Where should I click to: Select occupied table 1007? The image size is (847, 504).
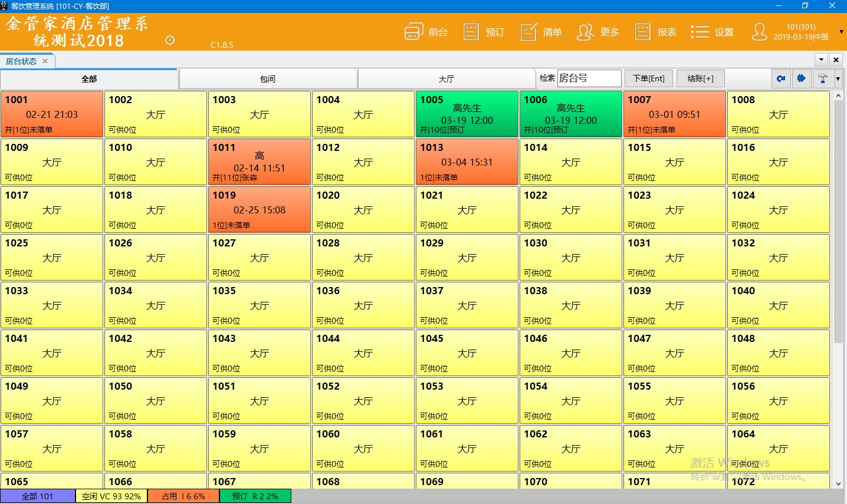(675, 114)
